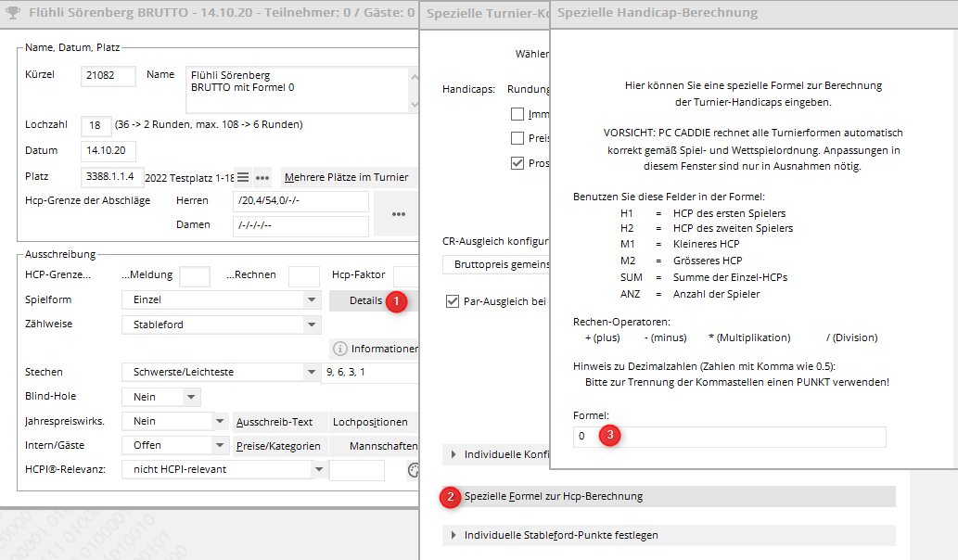Click the Ausschreib-Text button
The height and width of the screenshot is (560, 958).
(x=275, y=421)
